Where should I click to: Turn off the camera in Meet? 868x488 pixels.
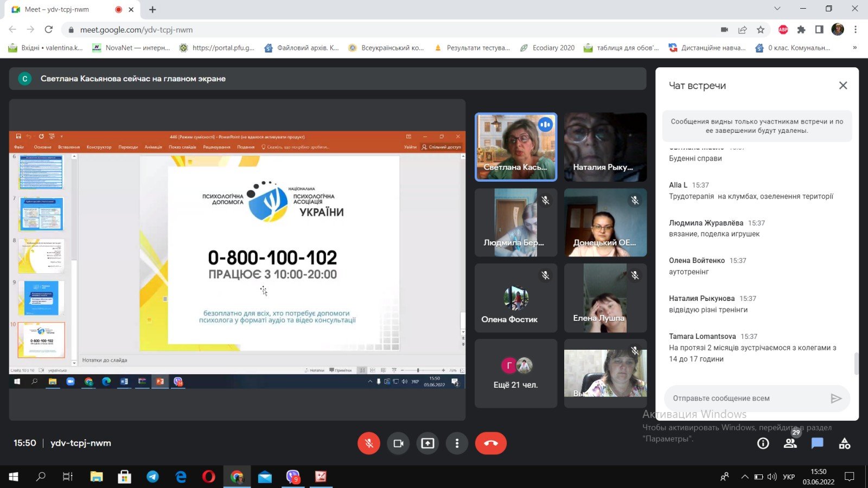pos(398,444)
